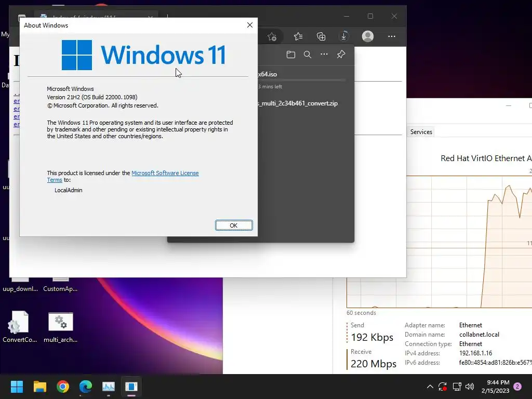The width and height of the screenshot is (532, 399).
Task: Open volume speaker tray icon
Action: point(470,387)
